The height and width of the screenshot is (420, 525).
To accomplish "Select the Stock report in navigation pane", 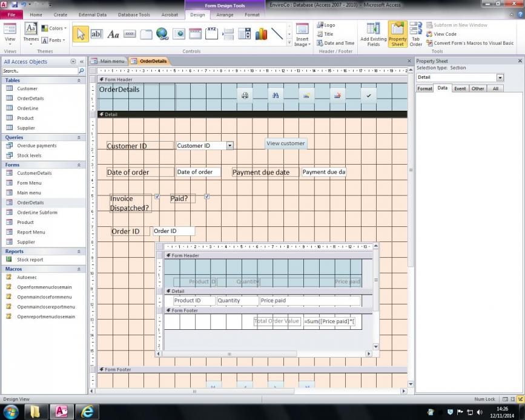I will tap(30, 260).
